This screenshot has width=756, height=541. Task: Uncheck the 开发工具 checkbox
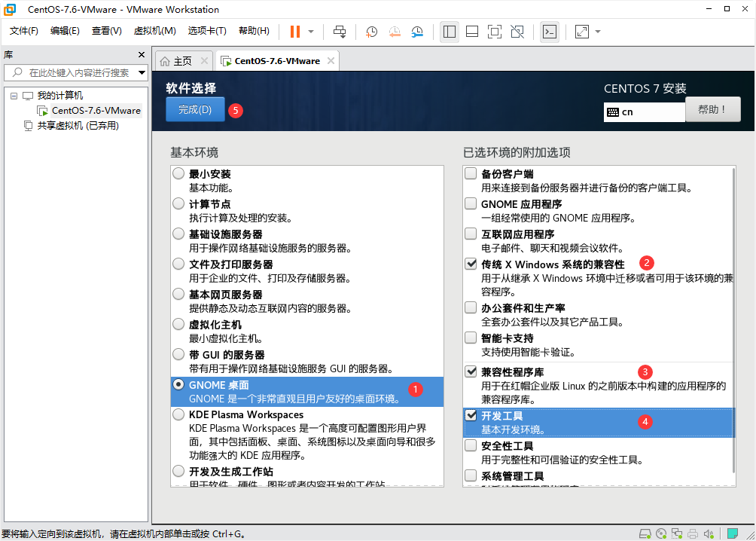tap(471, 415)
